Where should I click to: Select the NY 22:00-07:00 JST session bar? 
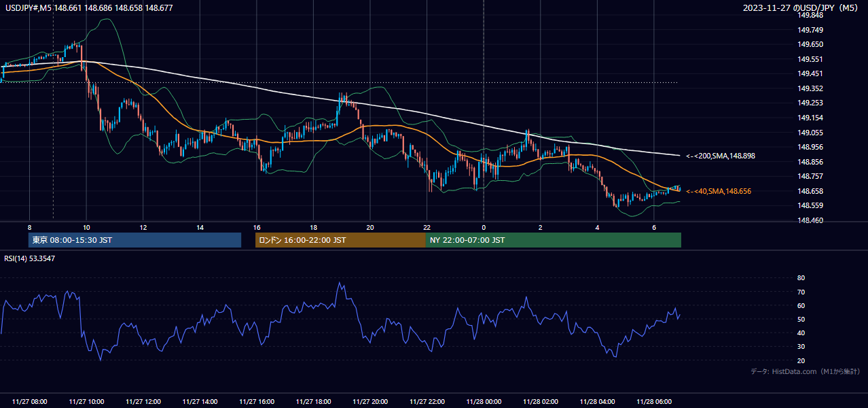[554, 240]
